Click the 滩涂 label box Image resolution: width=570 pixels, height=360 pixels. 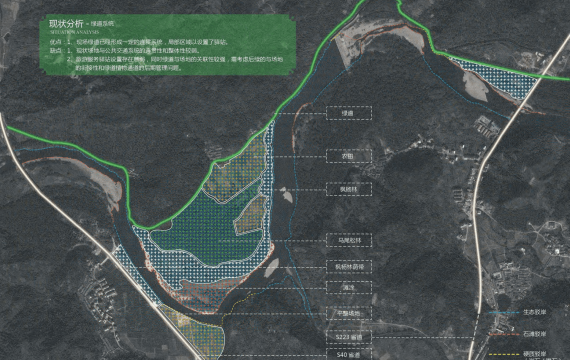349,287
